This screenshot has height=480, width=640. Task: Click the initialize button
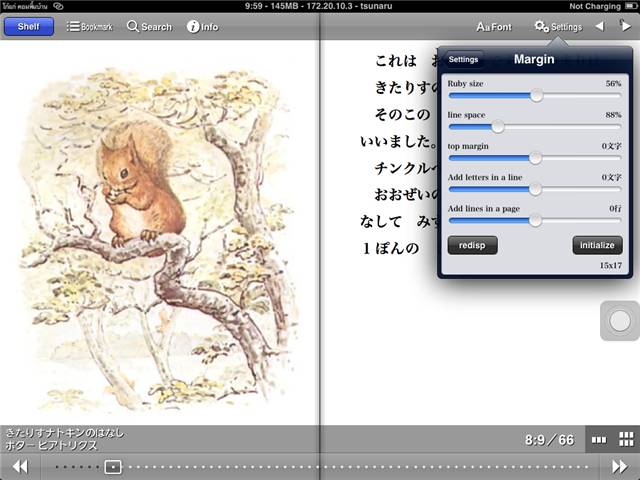click(597, 245)
